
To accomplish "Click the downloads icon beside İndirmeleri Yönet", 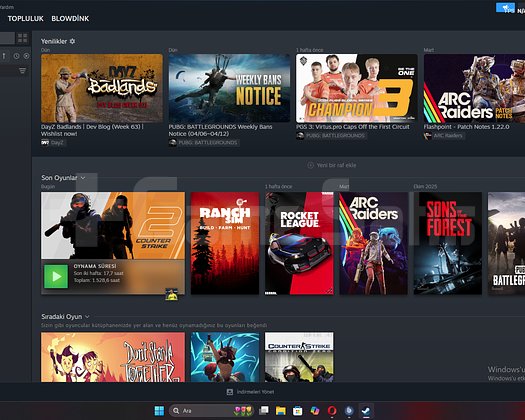I will point(230,392).
